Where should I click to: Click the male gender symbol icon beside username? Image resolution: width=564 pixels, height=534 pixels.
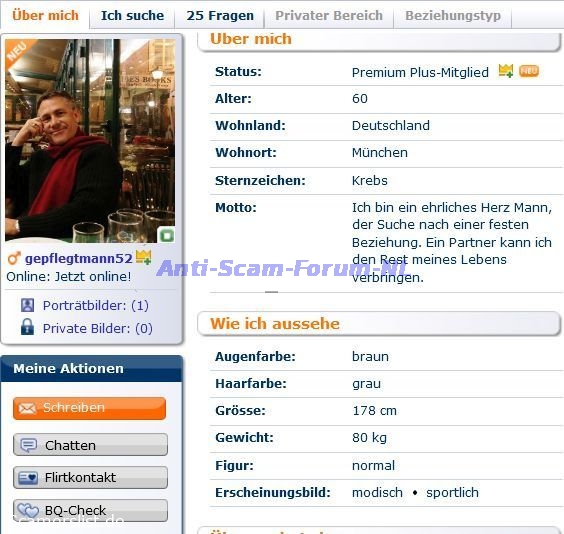14,258
